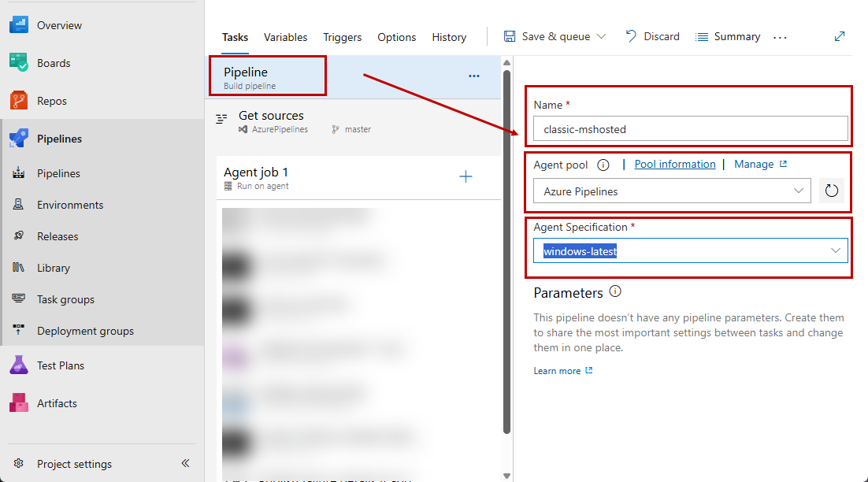Click the Project settings gear icon
This screenshot has height=482, width=868.
pos(18,463)
